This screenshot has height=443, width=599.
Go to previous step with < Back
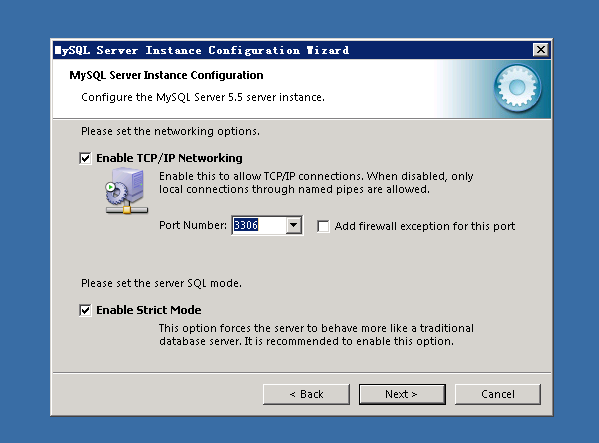[306, 394]
